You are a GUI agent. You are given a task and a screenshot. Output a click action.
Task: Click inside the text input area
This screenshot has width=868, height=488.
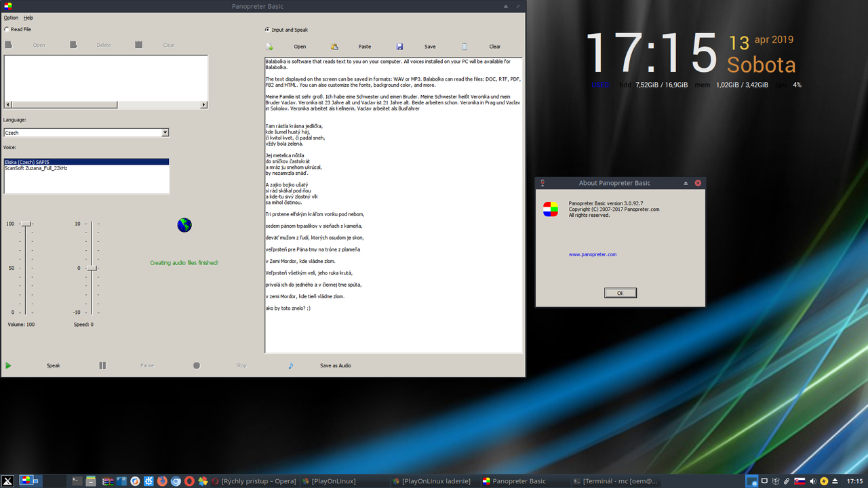click(393, 205)
